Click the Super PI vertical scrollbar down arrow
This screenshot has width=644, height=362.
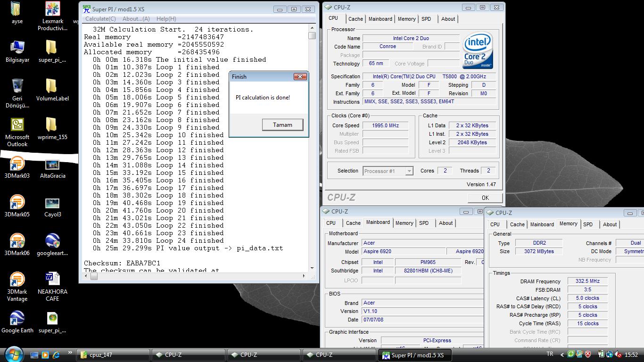(x=312, y=269)
